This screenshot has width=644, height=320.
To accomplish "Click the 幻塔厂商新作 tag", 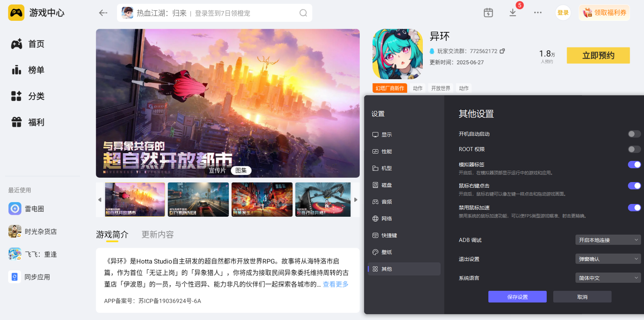I will (x=390, y=88).
